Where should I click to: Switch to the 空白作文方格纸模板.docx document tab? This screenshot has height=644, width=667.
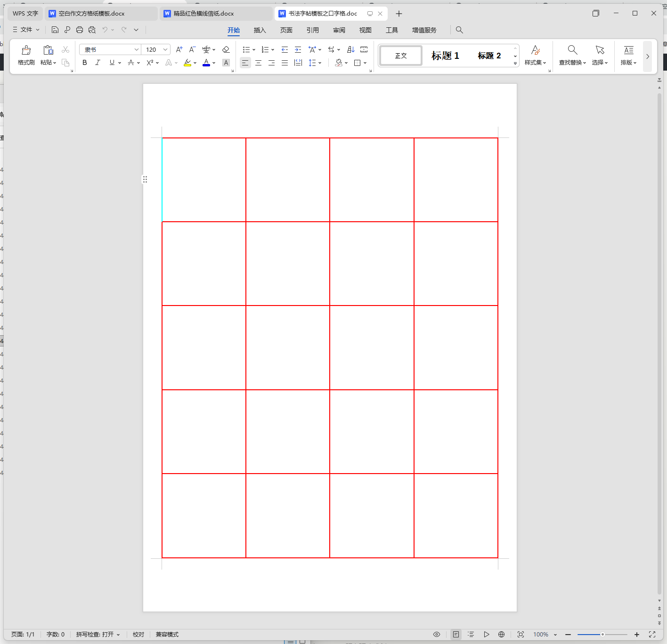[91, 14]
